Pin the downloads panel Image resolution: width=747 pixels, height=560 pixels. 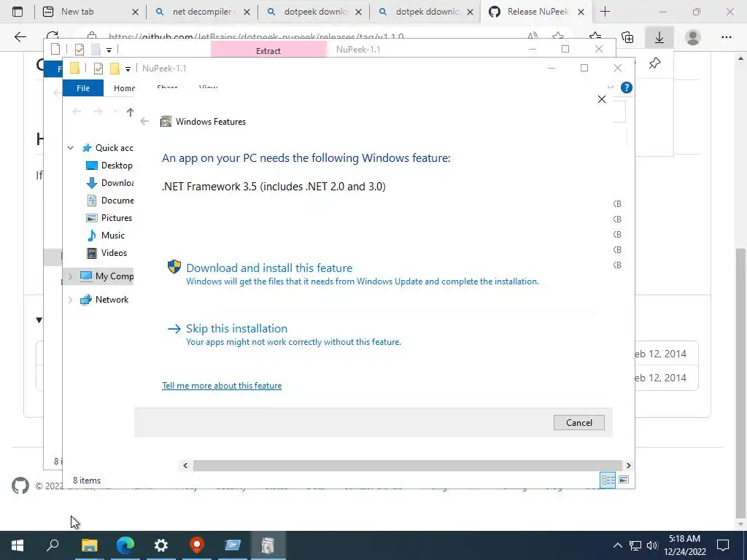[654, 63]
